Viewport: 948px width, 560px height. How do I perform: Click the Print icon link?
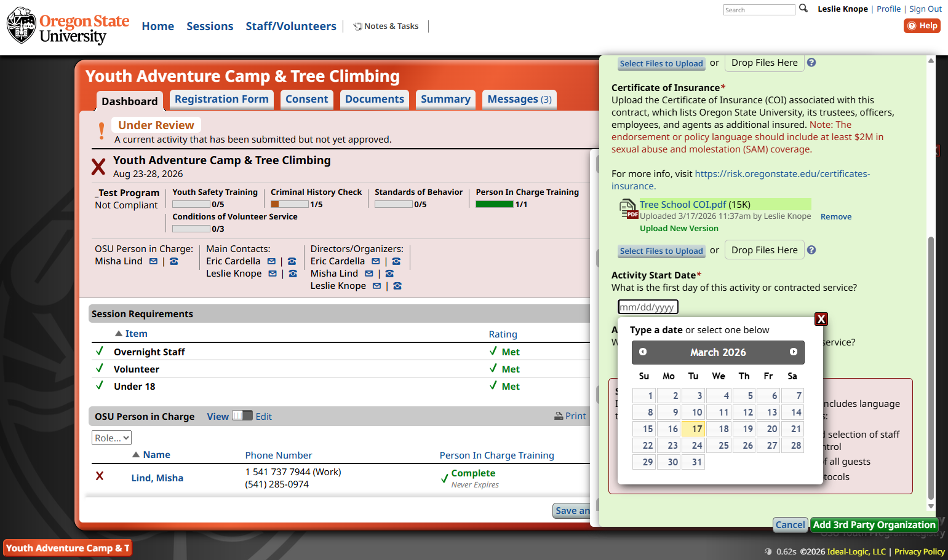(x=570, y=416)
